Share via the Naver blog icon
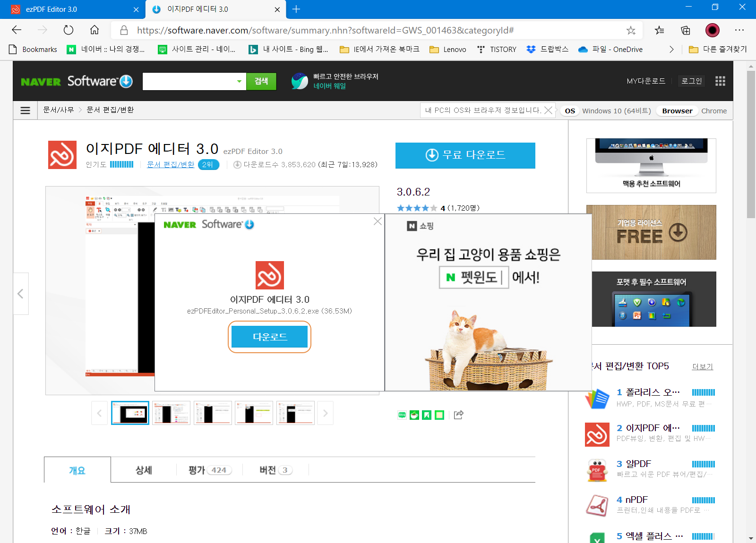Screen dimensions: 756x543 point(402,415)
